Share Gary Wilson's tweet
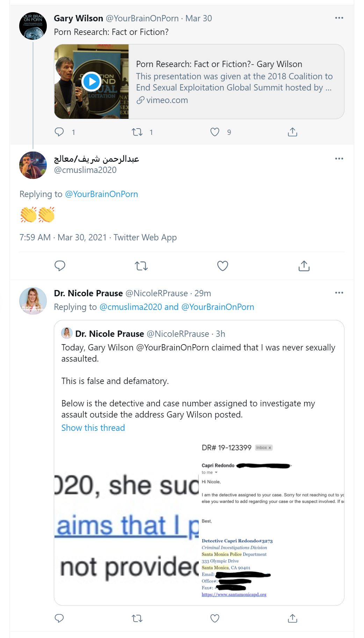The image size is (364, 638). click(292, 132)
